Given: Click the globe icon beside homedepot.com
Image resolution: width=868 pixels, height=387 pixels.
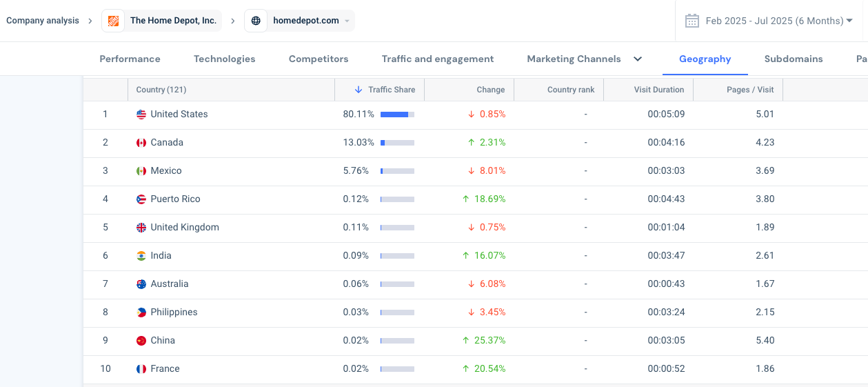Looking at the screenshot, I should click(256, 21).
